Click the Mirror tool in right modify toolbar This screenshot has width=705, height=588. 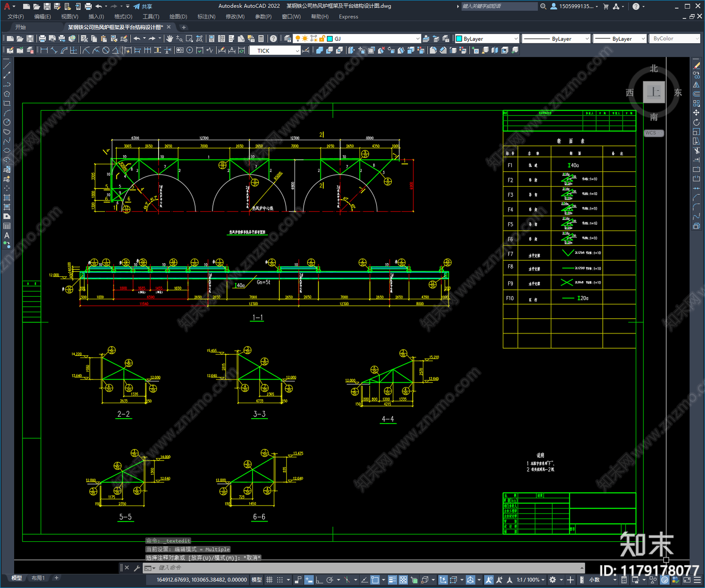696,85
